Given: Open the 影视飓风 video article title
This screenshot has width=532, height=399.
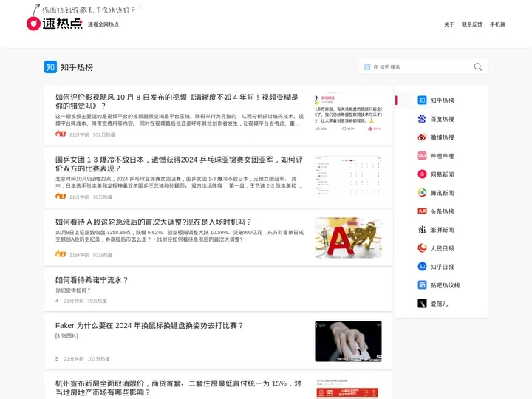Looking at the screenshot, I should click(x=177, y=102).
